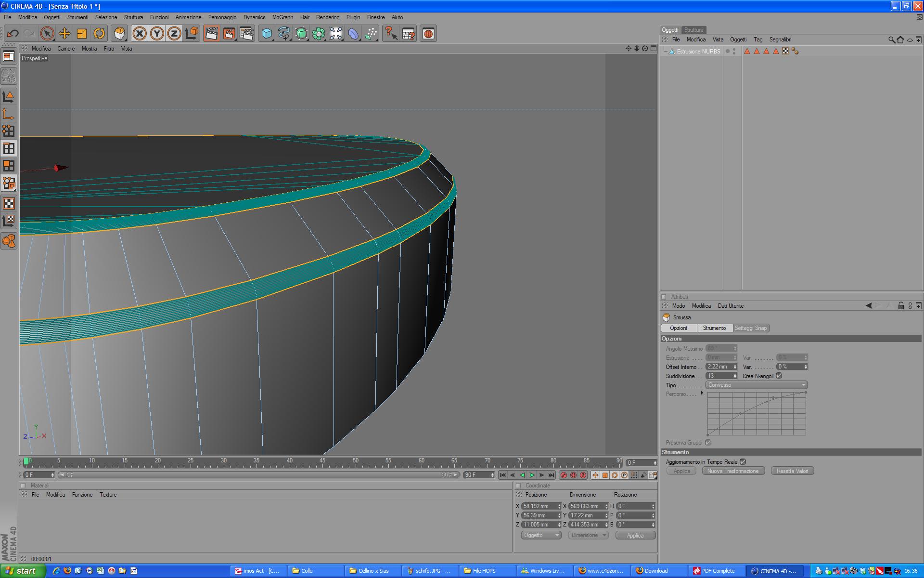The width and height of the screenshot is (924, 578).
Task: Toggle Crea N-angoli checkbox
Action: point(779,376)
